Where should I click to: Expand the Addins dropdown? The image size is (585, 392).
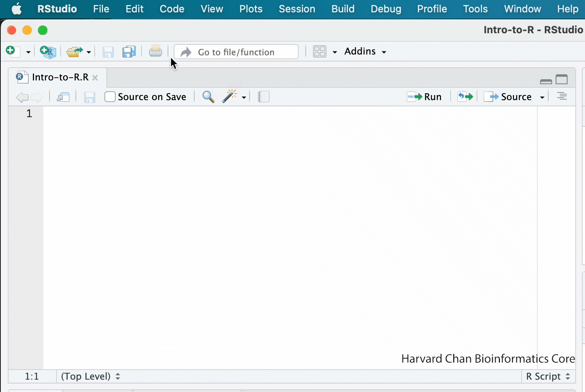[x=365, y=51]
